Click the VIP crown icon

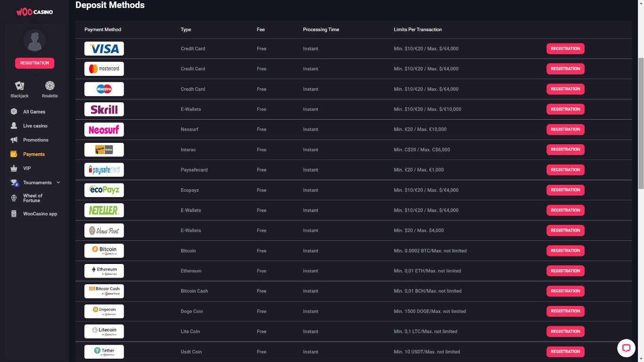pos(14,168)
